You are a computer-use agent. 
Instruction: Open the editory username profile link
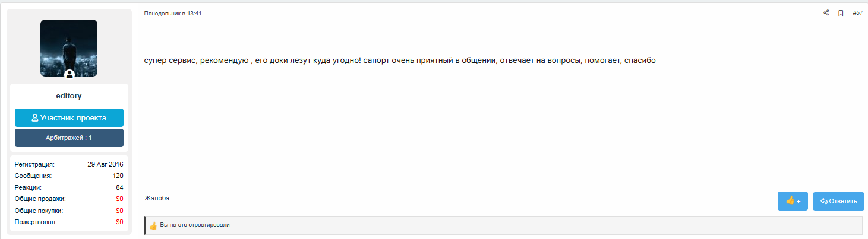coord(69,96)
